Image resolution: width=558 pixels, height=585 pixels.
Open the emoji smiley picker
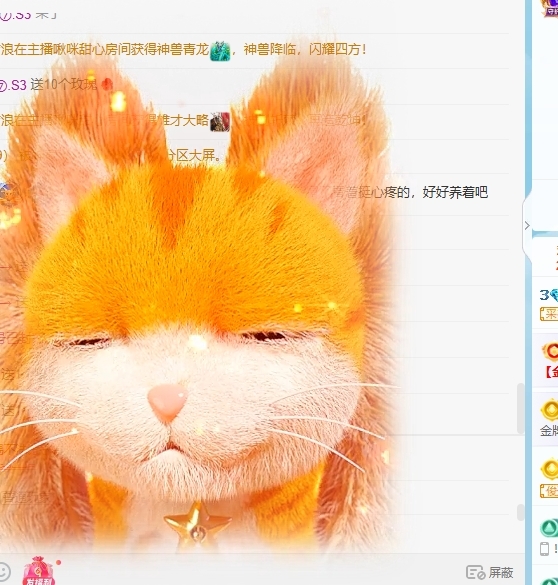(x=3, y=571)
